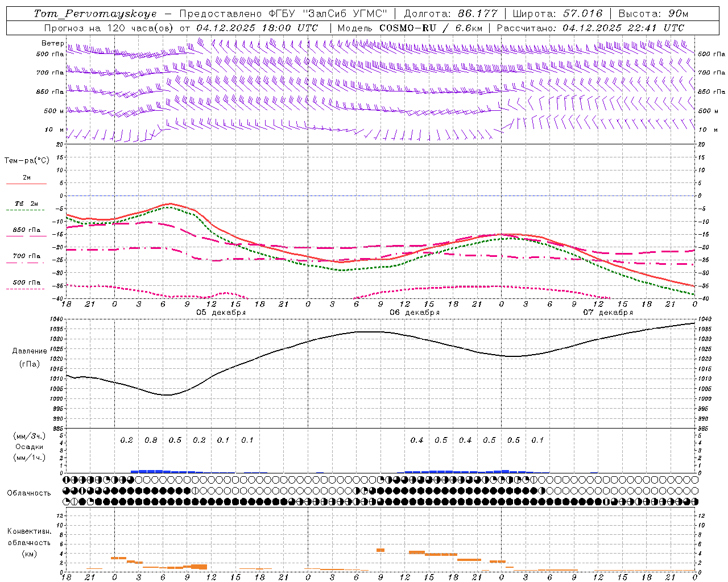Image resolution: width=728 pixels, height=582 pixels.
Task: Click the 10 м wind level label on left
Action: (x=54, y=130)
